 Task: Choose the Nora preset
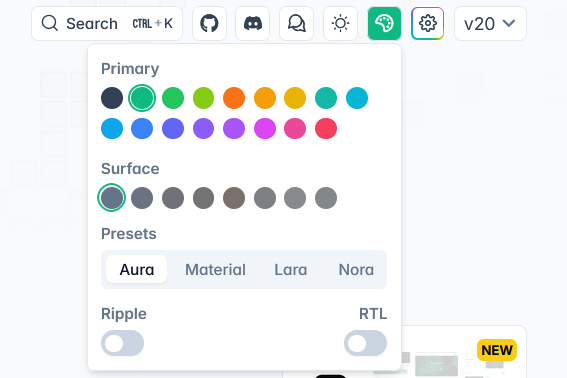point(356,269)
